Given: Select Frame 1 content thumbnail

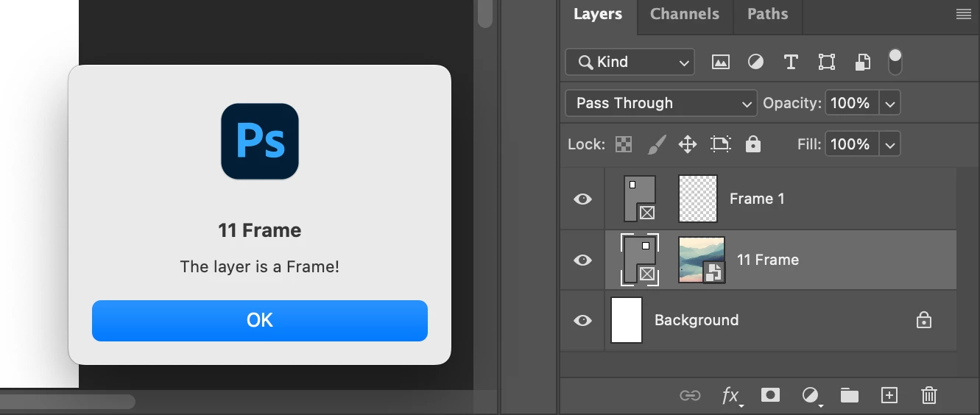Looking at the screenshot, I should pyautogui.click(x=697, y=199).
